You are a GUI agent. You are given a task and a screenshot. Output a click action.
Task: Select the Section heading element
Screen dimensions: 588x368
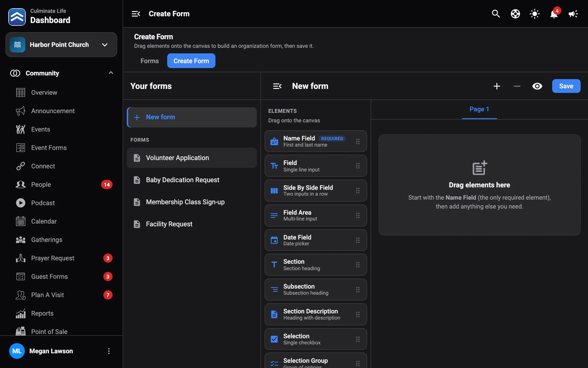pos(316,265)
